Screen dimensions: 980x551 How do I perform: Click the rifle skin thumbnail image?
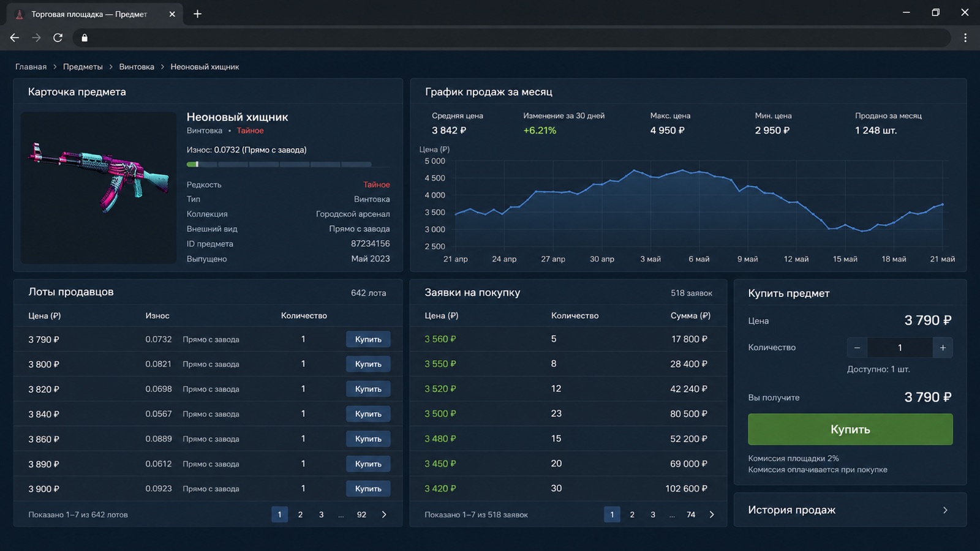[x=99, y=187]
